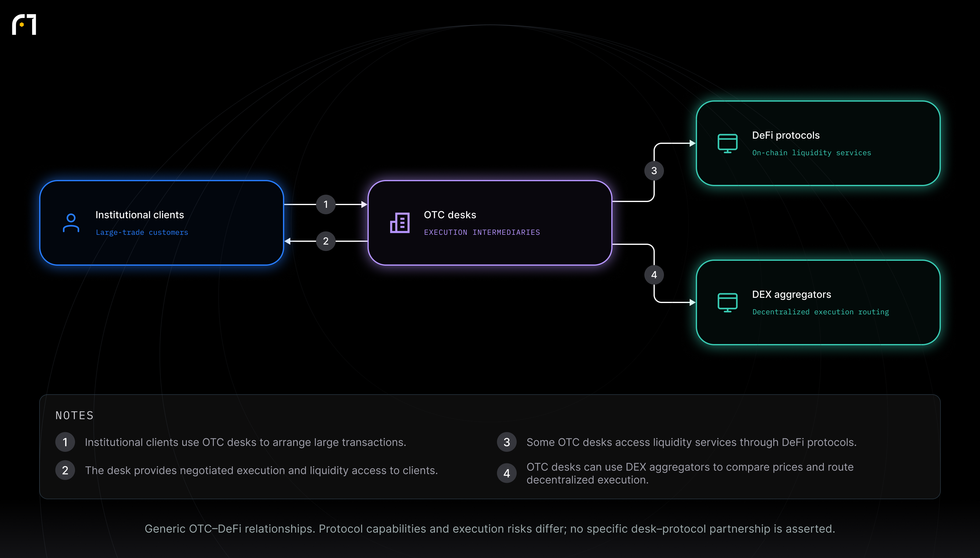Screen dimensions: 980x558
Task: Click the 'EXECUTION INTERMEDIARIES' subtitle
Action: click(482, 232)
